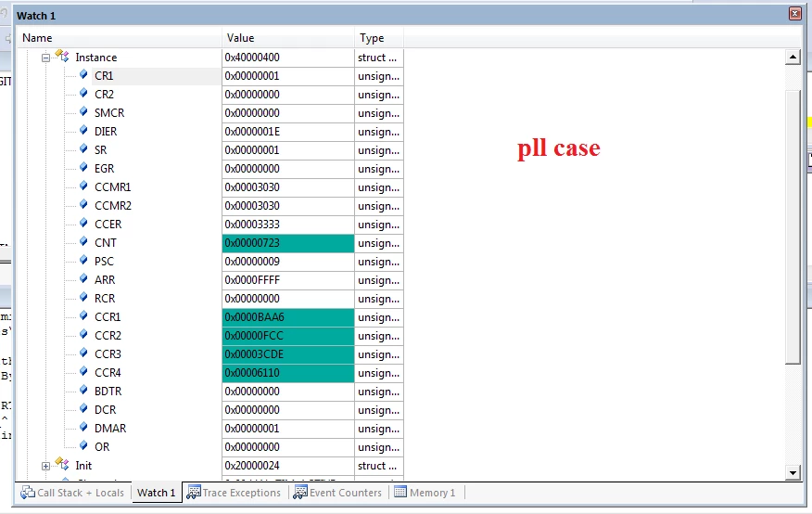Click the EGR member icon
812x514 pixels.
click(83, 167)
